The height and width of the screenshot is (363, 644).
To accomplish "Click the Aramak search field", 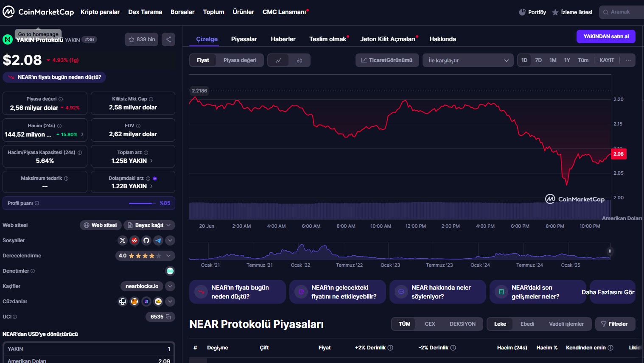I will 622,12.
